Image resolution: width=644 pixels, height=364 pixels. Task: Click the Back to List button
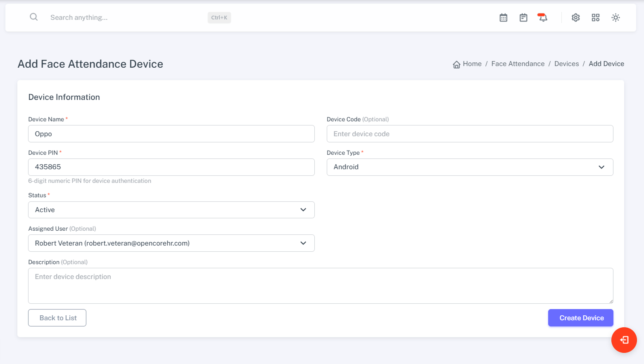57,318
